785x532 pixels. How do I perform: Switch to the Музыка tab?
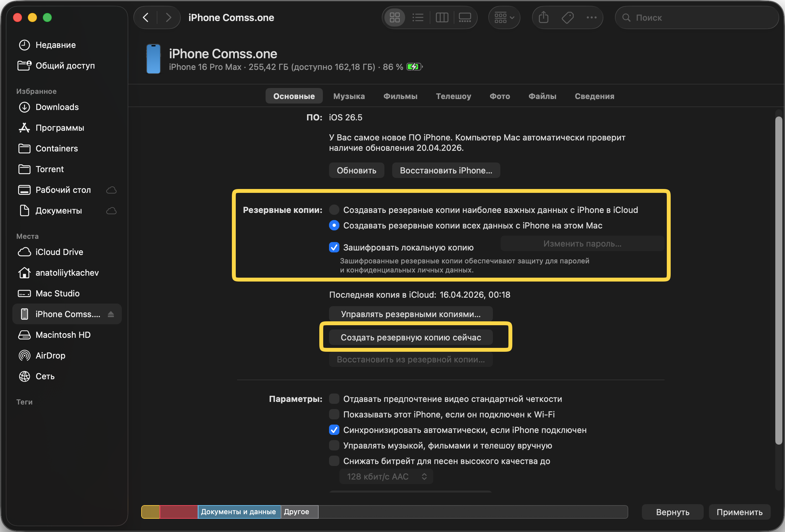[x=349, y=96]
